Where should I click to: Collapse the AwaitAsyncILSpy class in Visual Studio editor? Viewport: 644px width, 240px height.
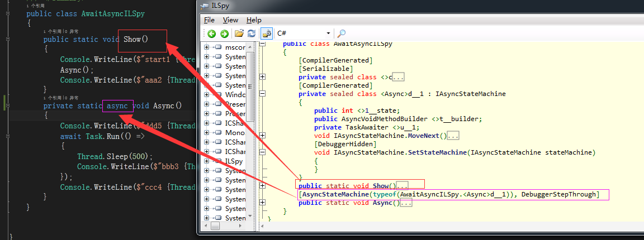tap(8, 13)
